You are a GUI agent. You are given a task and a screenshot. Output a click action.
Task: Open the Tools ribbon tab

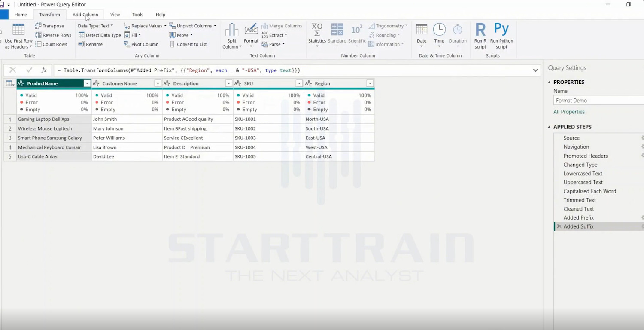pyautogui.click(x=137, y=15)
